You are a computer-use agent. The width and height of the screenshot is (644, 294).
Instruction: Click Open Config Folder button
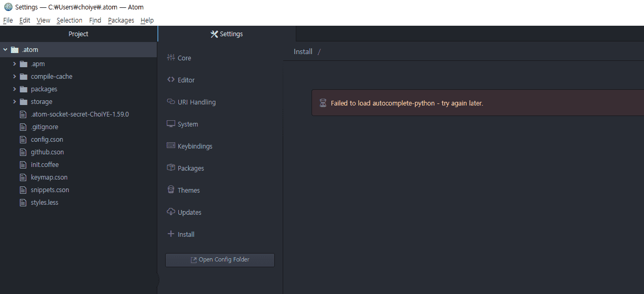220,260
